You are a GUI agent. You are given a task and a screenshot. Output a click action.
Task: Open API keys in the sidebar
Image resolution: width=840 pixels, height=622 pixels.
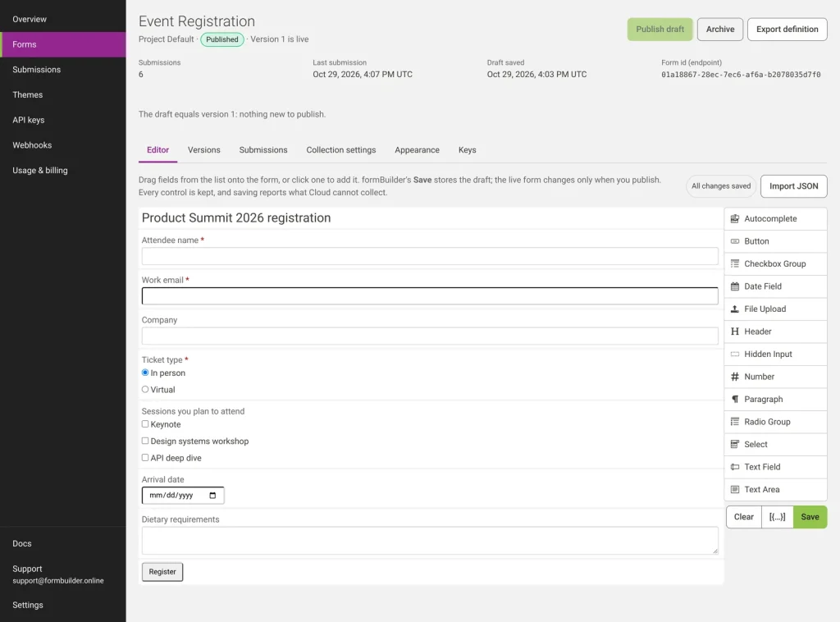point(62,120)
